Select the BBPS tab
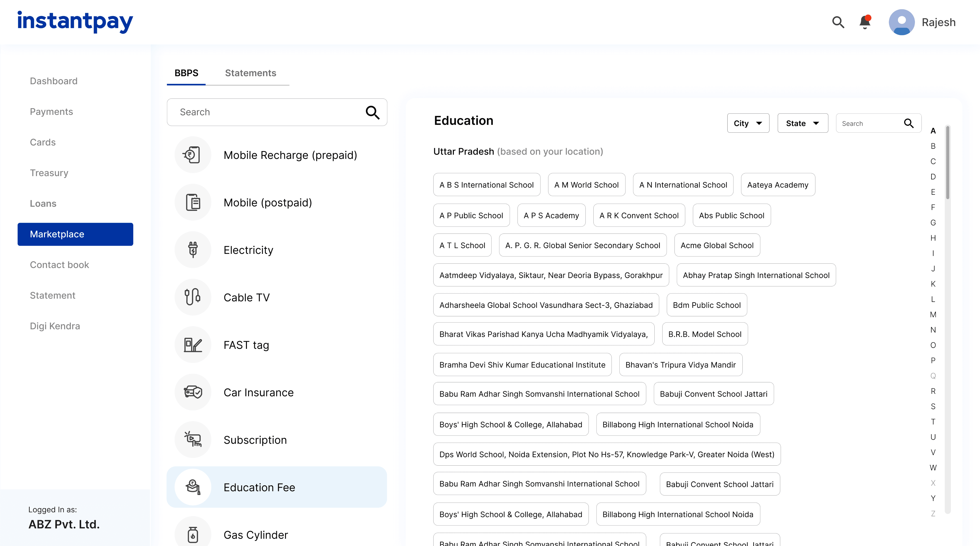980x546 pixels. tap(186, 73)
